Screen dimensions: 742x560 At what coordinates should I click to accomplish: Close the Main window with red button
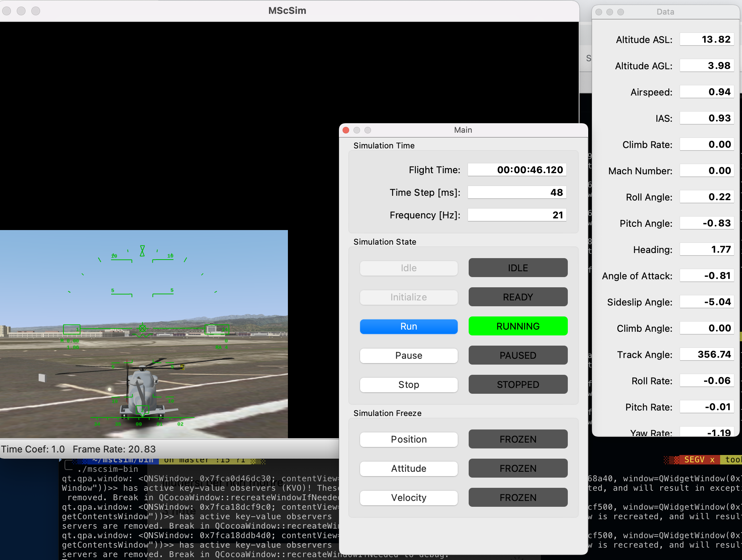coord(346,130)
